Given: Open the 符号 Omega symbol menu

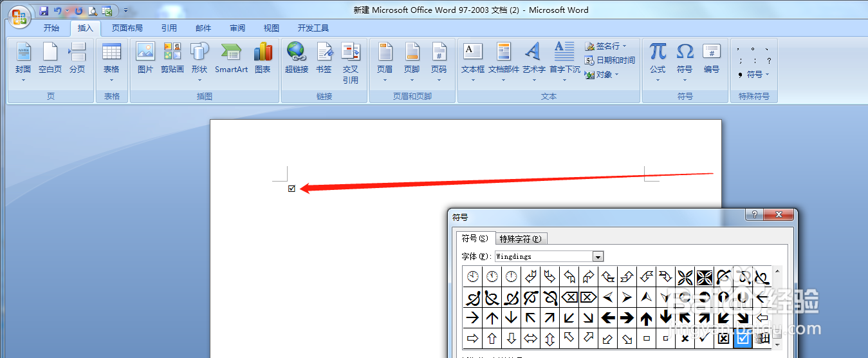Looking at the screenshot, I should [x=685, y=62].
